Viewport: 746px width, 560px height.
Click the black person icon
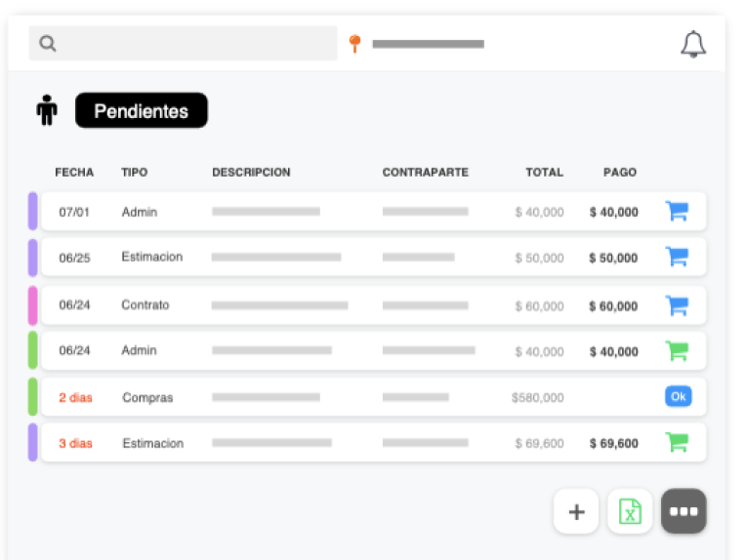47,110
